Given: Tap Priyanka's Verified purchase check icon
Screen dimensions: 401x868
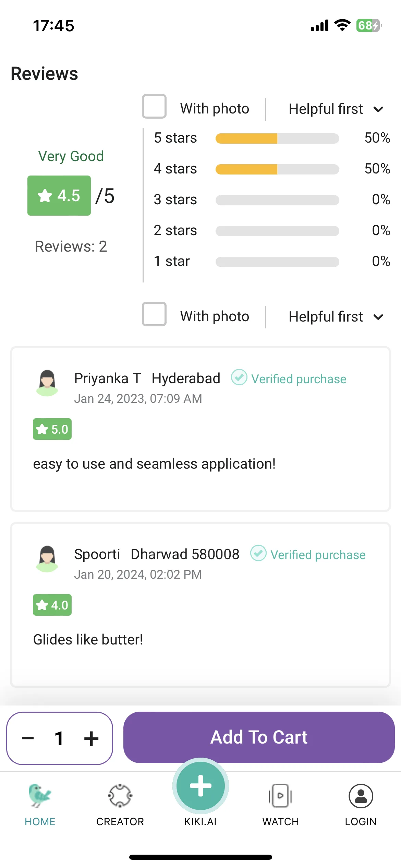Looking at the screenshot, I should (239, 377).
